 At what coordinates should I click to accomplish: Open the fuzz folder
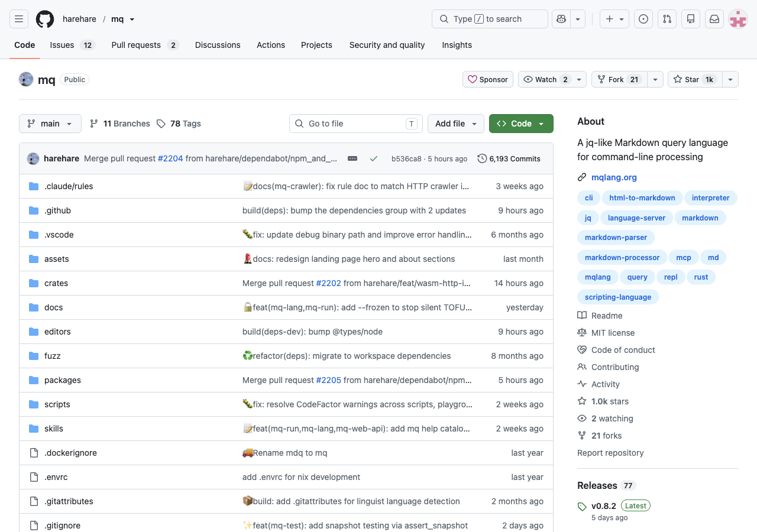pos(53,356)
